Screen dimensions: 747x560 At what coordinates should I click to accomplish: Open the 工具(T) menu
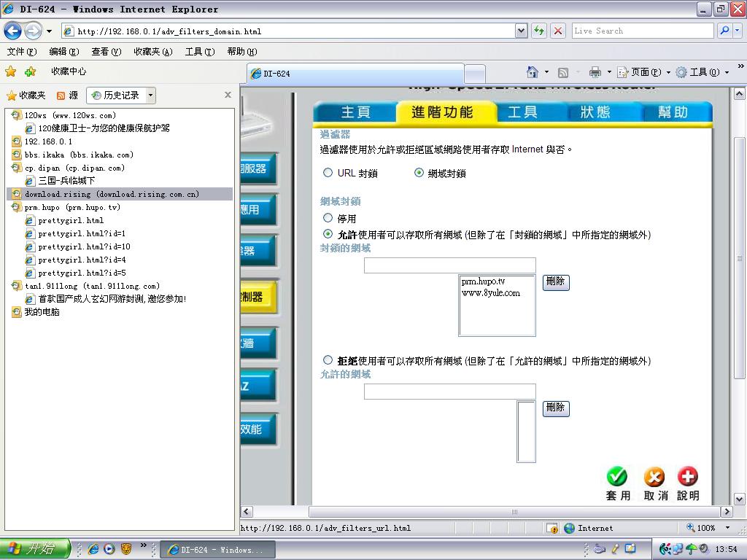coord(200,52)
